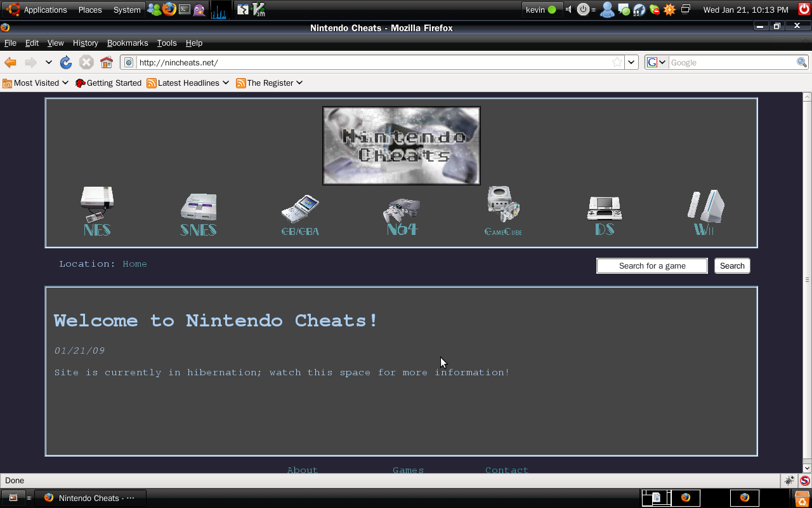Expand the Latest Headlines feed

pos(188,83)
